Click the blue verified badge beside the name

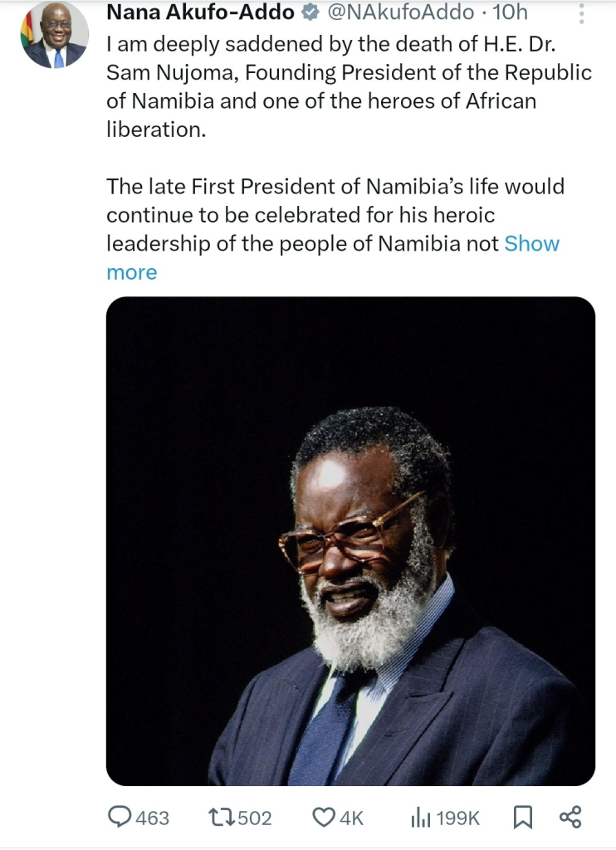(x=308, y=13)
